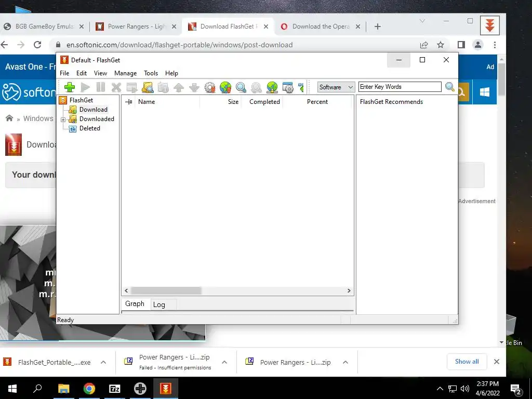Open Chrome profile avatar
Viewport: 532px width, 399px height.
tap(478, 45)
